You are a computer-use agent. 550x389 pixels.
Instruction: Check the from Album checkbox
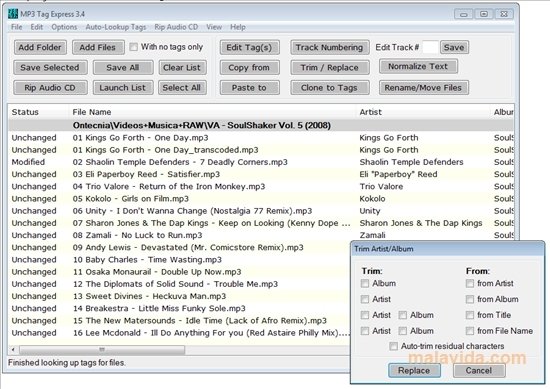470,299
